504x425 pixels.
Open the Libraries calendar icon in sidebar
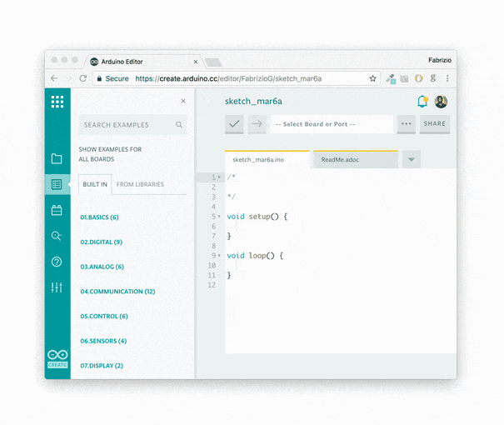coord(57,210)
